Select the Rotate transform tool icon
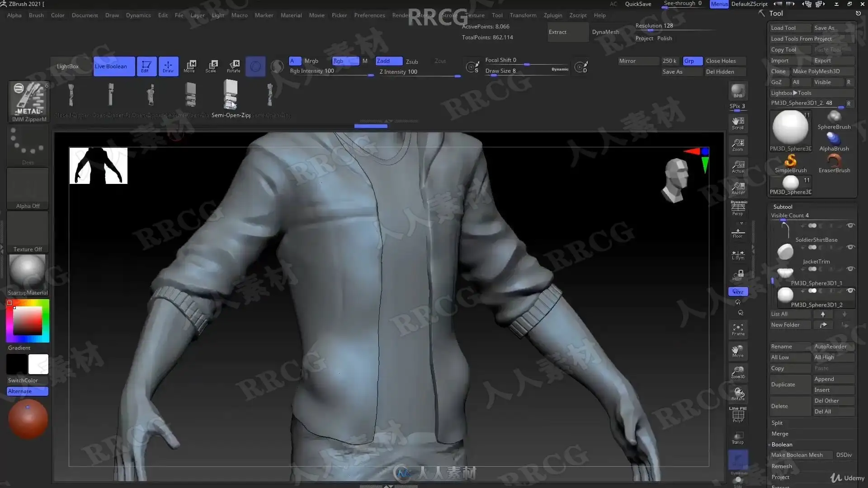The width and height of the screenshot is (868, 488). tap(234, 66)
